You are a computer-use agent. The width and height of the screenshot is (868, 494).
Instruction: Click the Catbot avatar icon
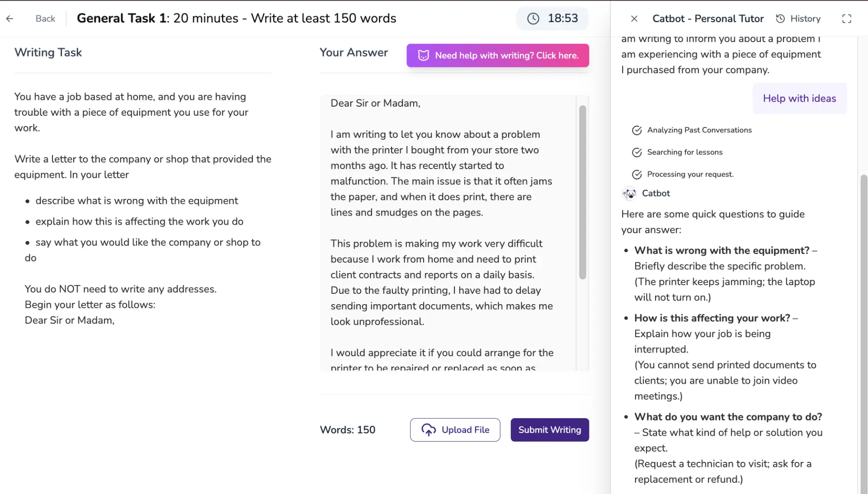pos(629,193)
